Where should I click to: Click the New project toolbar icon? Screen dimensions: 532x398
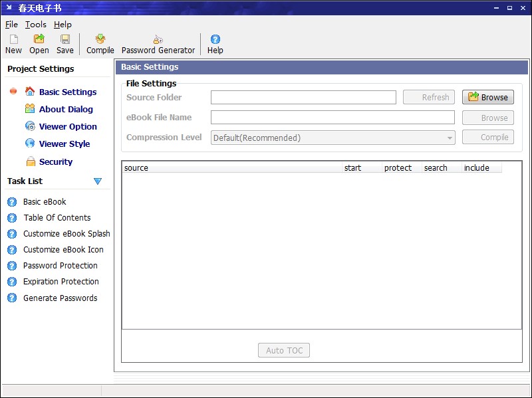(x=13, y=44)
